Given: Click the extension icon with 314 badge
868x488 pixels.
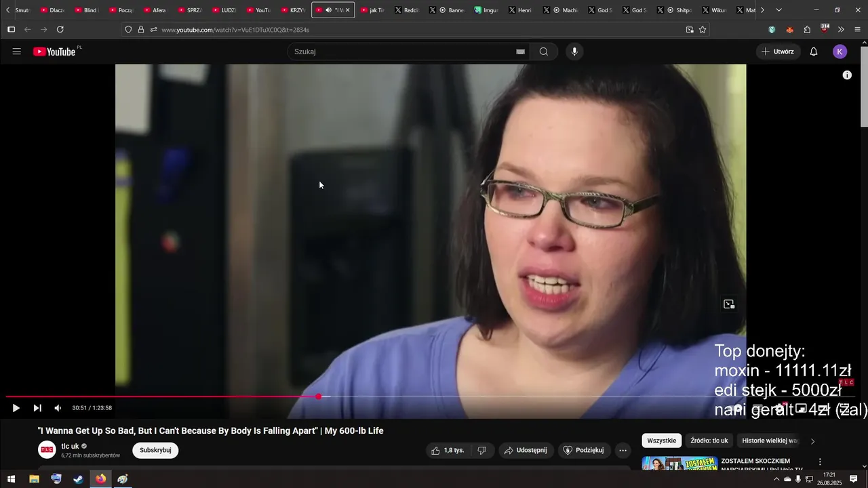Looking at the screenshot, I should coord(825,28).
